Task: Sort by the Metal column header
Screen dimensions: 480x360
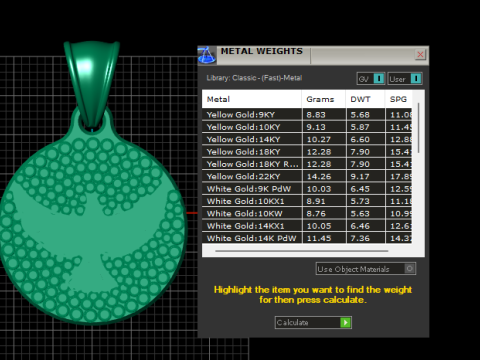Action: coord(252,99)
